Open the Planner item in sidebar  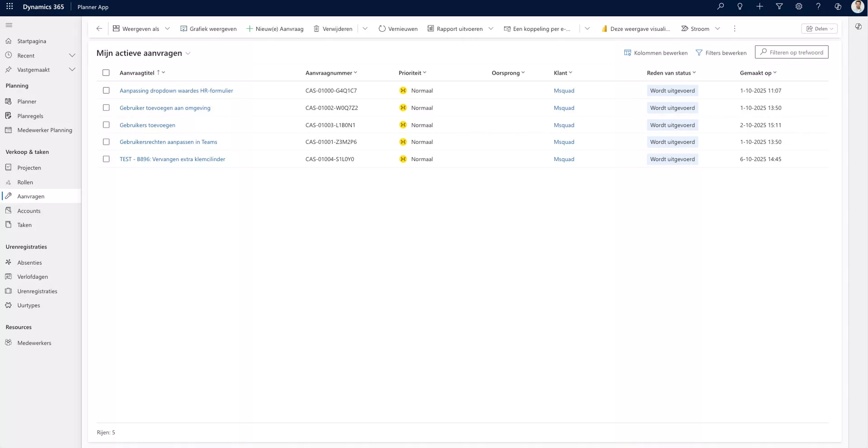coord(27,101)
